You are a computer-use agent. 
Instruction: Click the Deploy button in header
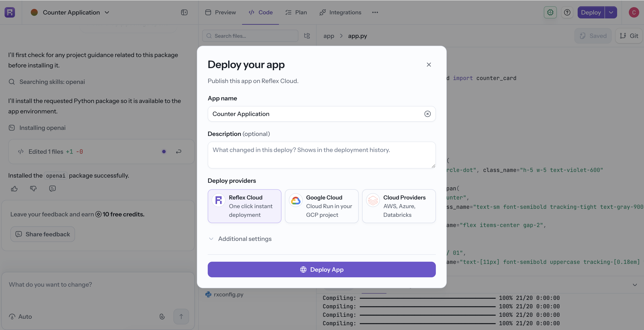point(591,12)
